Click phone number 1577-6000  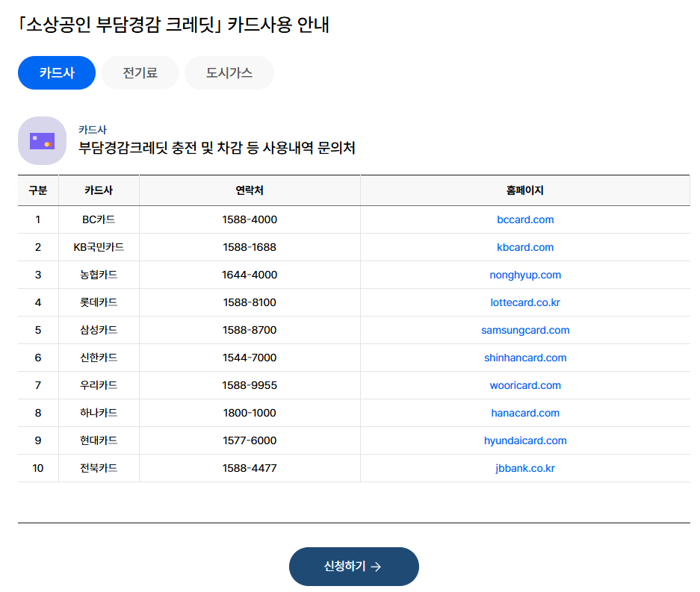pyautogui.click(x=250, y=440)
